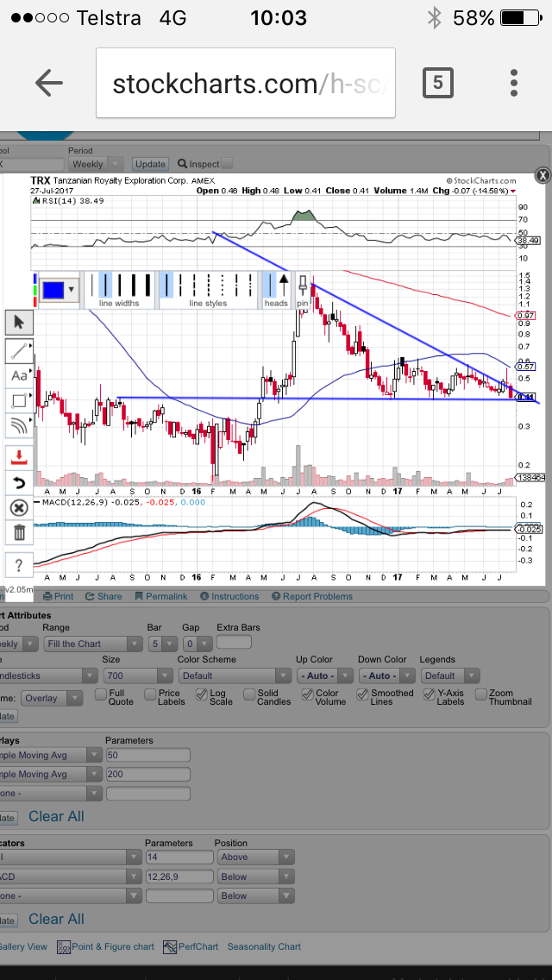Tap the browser address bar
This screenshot has width=552, height=980.
246,84
